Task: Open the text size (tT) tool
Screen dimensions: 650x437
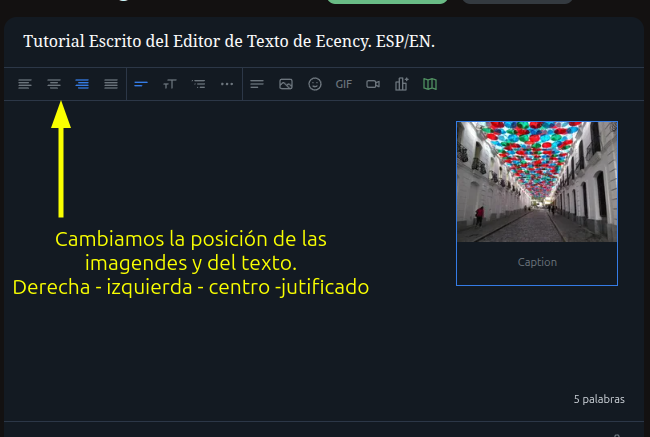Action: pyautogui.click(x=170, y=84)
